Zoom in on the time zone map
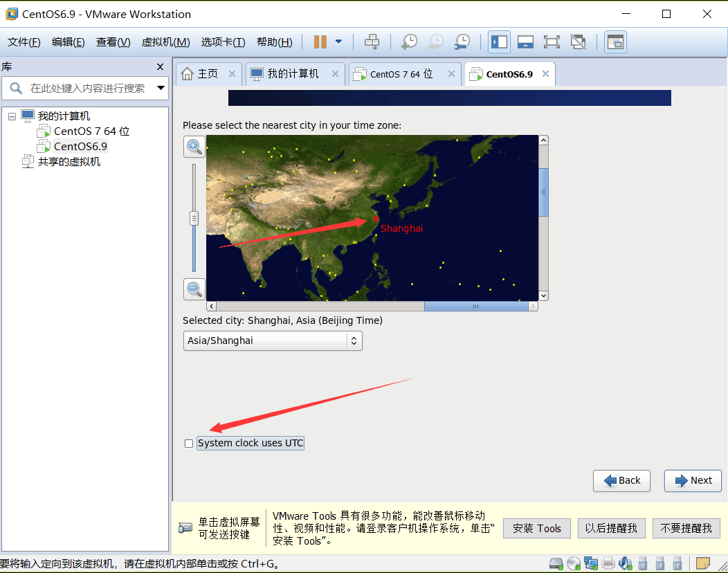The height and width of the screenshot is (573, 728). coord(194,147)
